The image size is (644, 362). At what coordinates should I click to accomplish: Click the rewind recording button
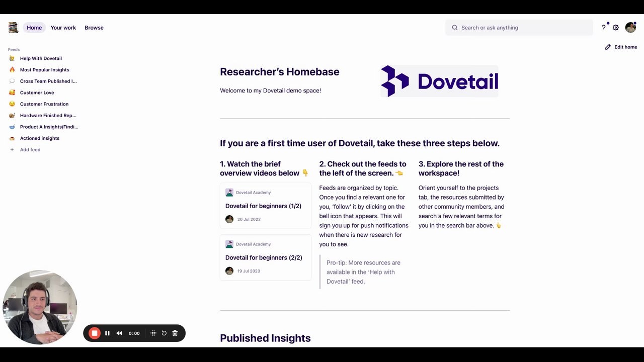pos(119,333)
